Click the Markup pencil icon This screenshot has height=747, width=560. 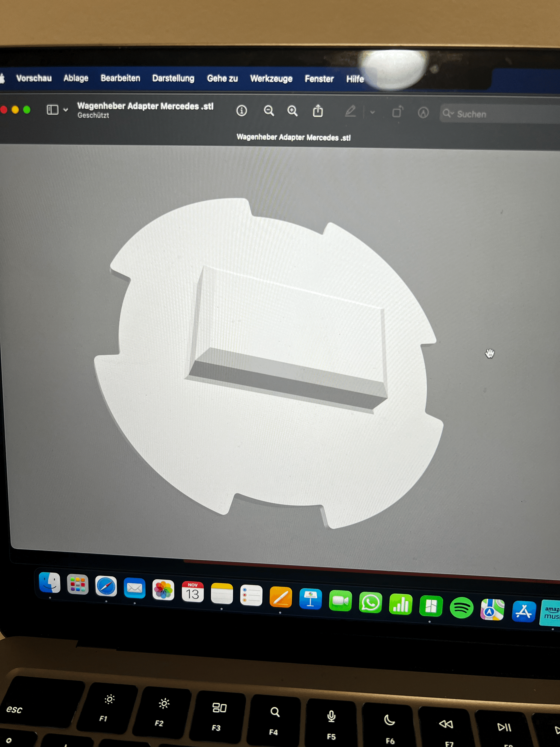click(350, 111)
